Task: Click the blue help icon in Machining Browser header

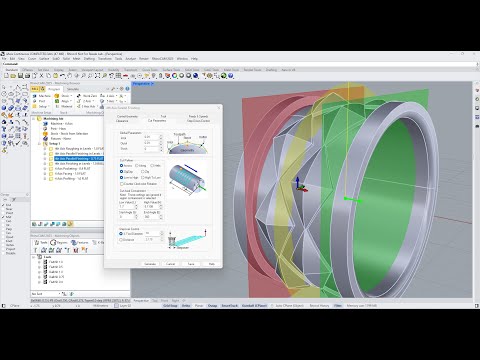Action: [x=127, y=89]
